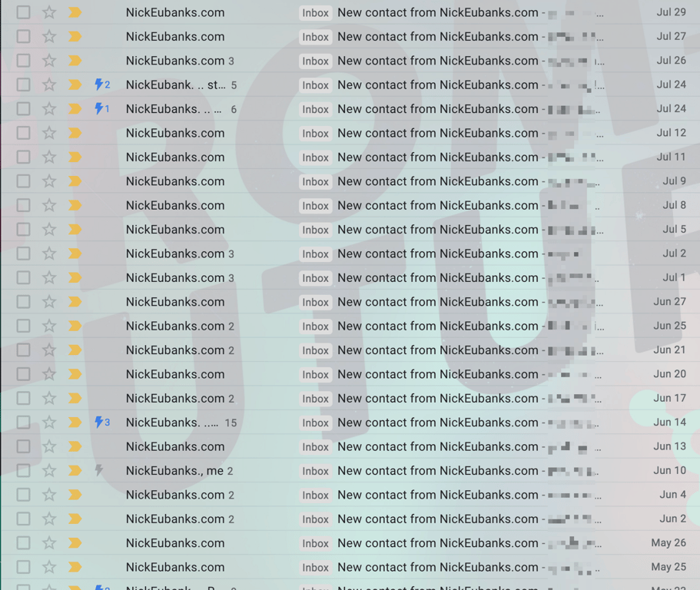The width and height of the screenshot is (700, 590).
Task: Click the importance marker on the Jun 2 email
Action: coord(75,519)
